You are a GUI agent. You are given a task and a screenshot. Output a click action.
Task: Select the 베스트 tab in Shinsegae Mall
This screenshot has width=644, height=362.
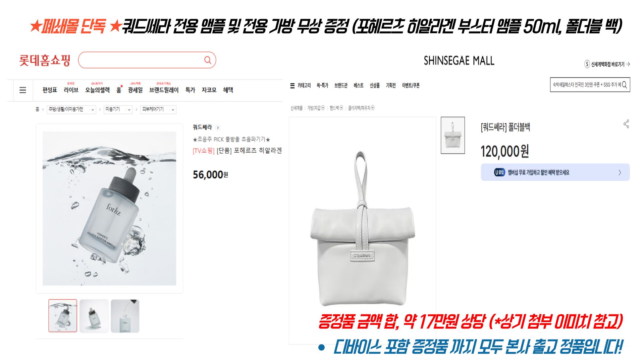358,85
